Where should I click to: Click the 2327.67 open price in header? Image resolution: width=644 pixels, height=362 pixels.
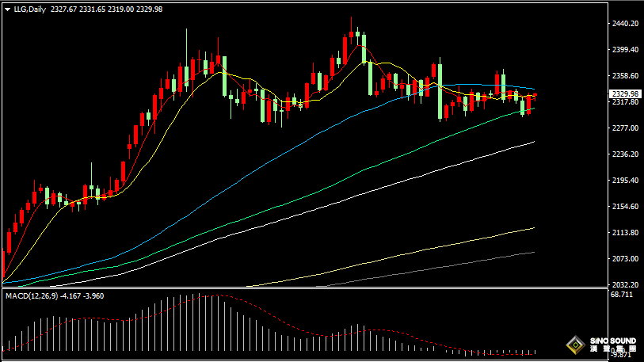tap(64, 10)
